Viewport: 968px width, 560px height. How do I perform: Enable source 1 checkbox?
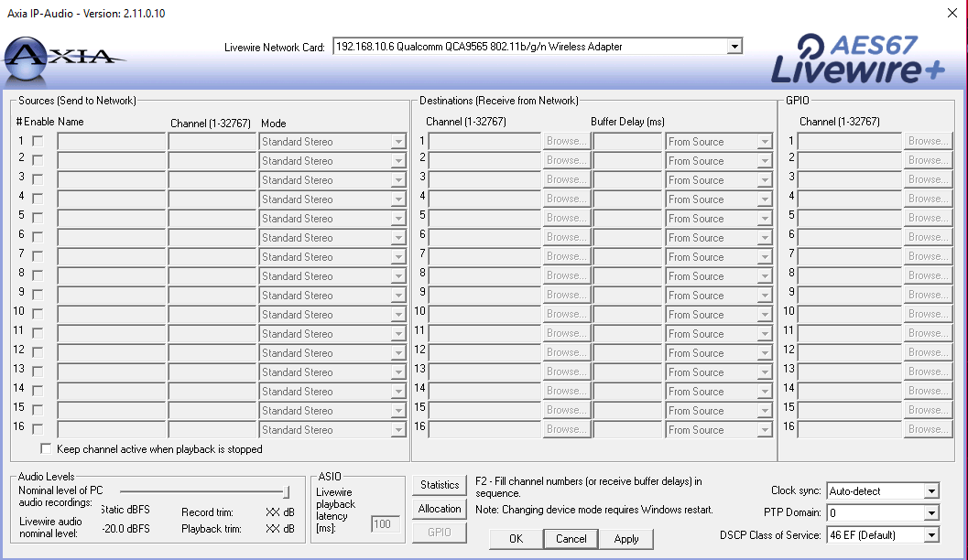point(38,141)
